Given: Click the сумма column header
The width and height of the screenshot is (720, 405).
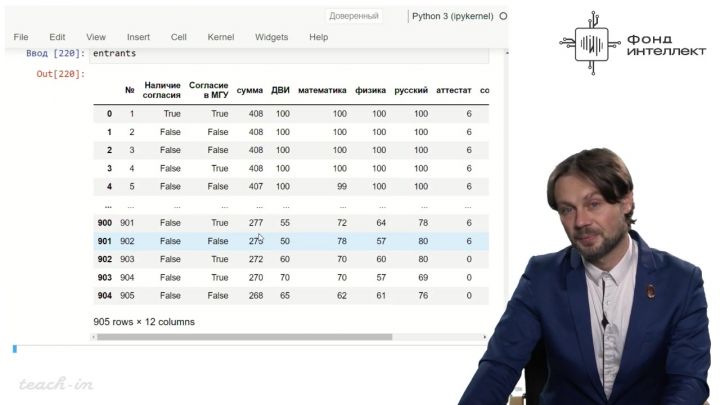Looking at the screenshot, I should coord(250,91).
